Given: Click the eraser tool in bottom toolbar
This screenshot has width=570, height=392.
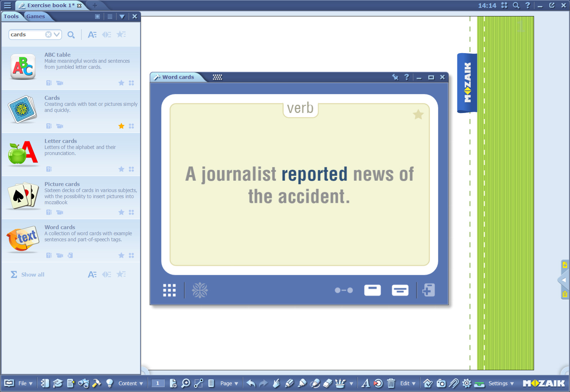Looking at the screenshot, I should tap(327, 383).
